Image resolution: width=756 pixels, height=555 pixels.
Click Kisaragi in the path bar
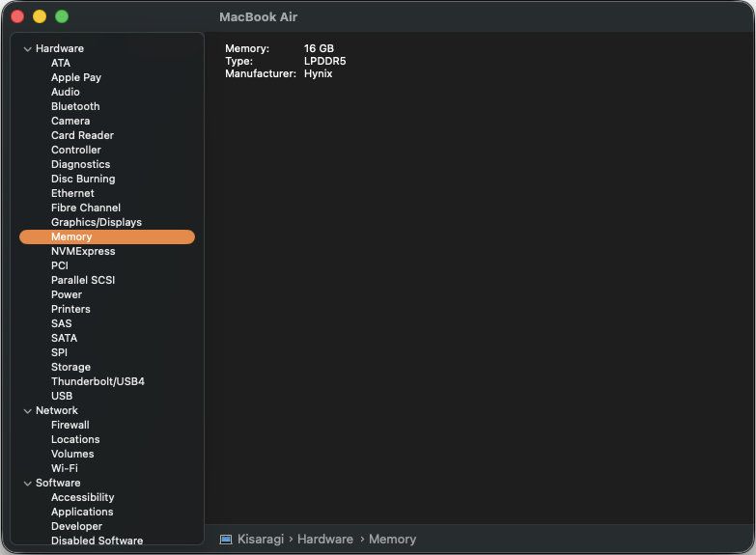[263, 539]
